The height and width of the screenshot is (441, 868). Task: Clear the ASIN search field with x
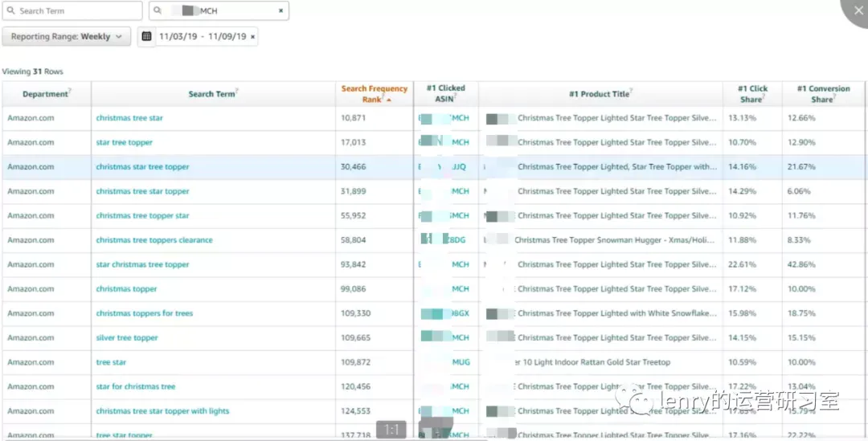point(280,10)
